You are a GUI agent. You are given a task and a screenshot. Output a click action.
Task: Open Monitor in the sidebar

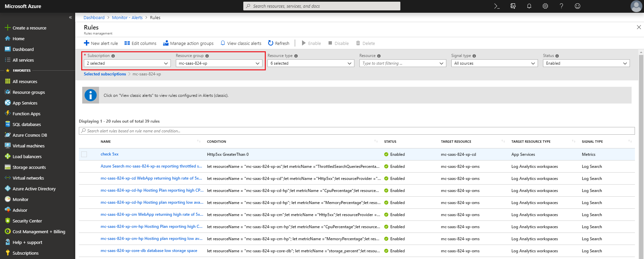click(20, 199)
